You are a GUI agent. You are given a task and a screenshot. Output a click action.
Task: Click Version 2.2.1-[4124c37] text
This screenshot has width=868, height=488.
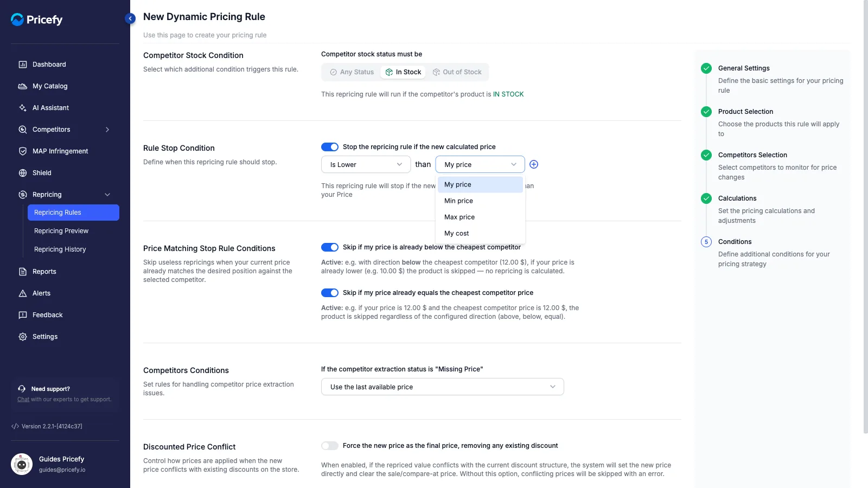[x=52, y=426]
